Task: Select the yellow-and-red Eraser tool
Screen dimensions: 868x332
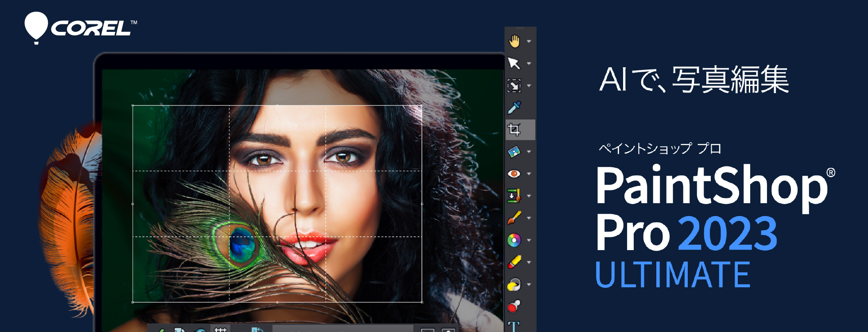Action: [514, 262]
